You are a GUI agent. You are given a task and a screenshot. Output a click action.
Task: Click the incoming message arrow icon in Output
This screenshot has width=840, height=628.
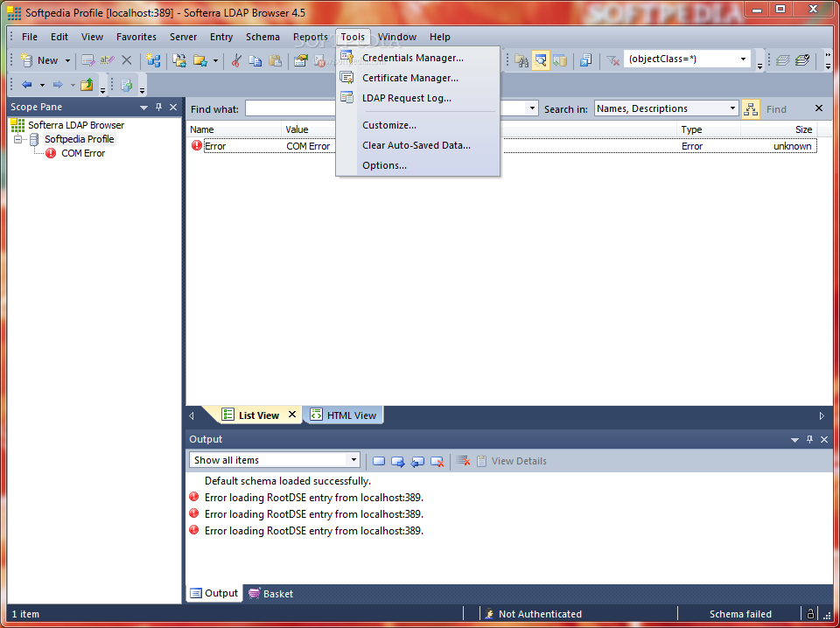[417, 461]
